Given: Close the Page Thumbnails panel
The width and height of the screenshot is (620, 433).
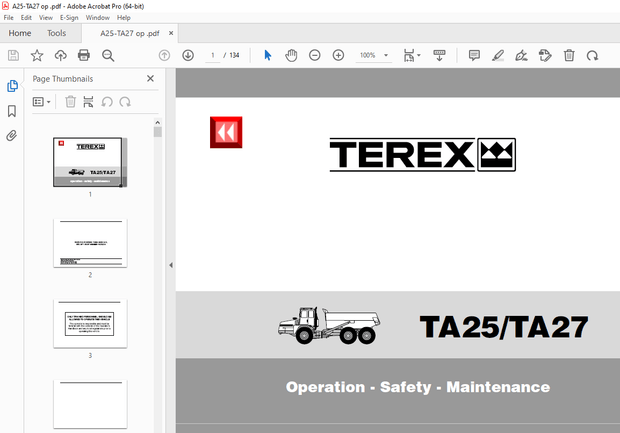Looking at the screenshot, I should tap(150, 79).
